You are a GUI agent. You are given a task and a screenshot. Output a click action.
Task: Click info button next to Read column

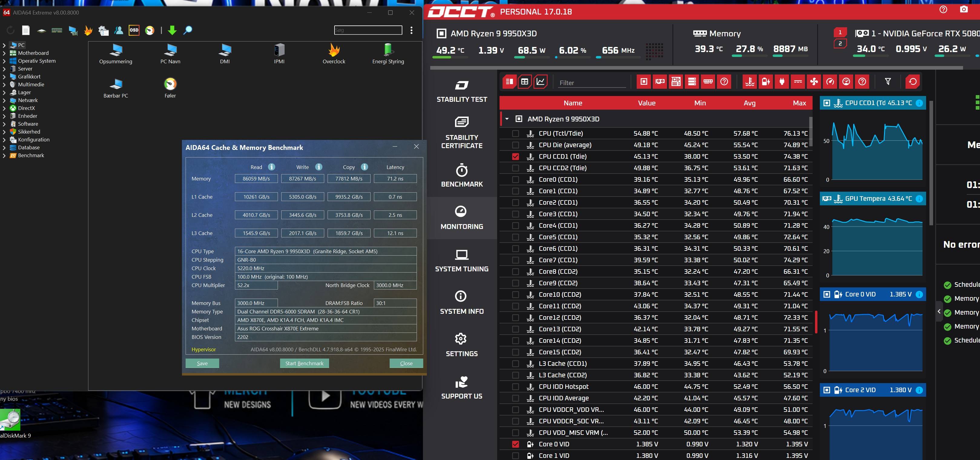click(x=271, y=167)
